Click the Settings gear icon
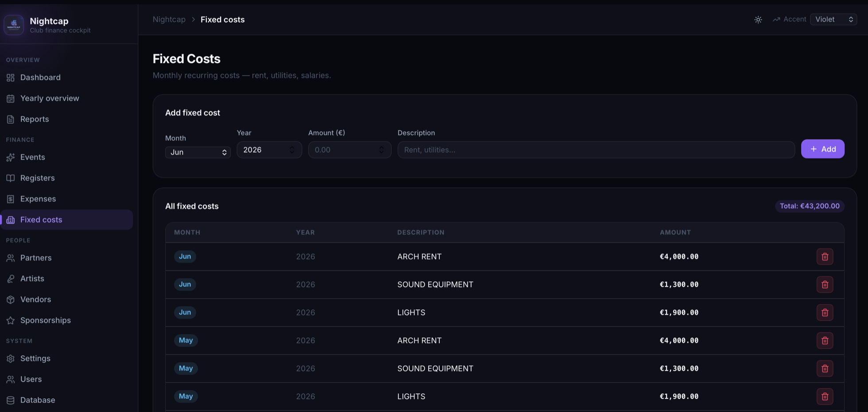The image size is (868, 412). 11,358
